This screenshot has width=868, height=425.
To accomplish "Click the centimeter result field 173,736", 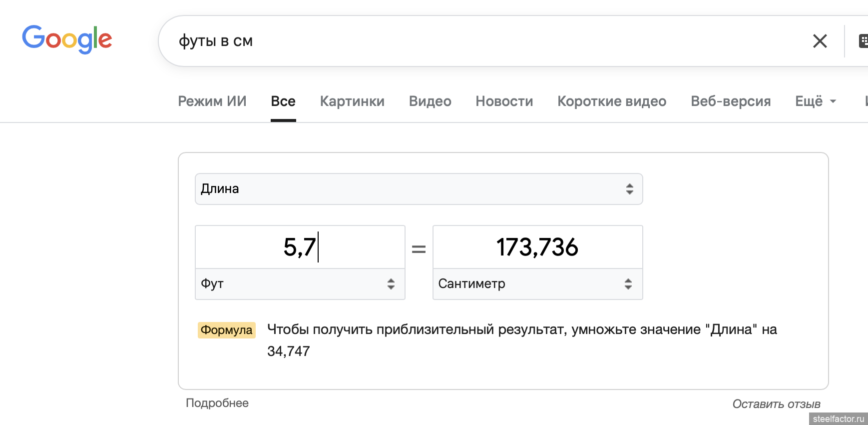I will [537, 247].
